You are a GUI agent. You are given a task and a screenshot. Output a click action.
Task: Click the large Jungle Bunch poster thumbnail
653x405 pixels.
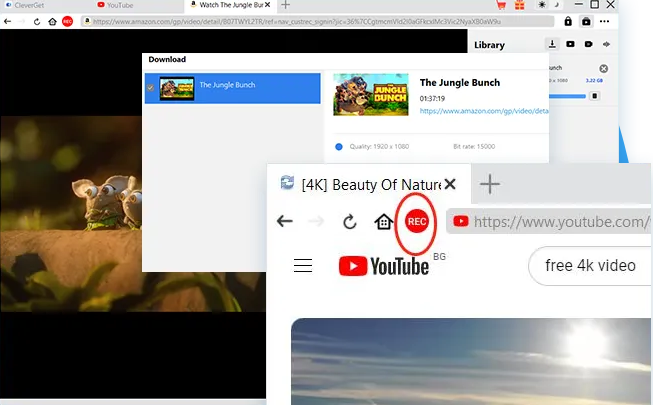coord(371,95)
